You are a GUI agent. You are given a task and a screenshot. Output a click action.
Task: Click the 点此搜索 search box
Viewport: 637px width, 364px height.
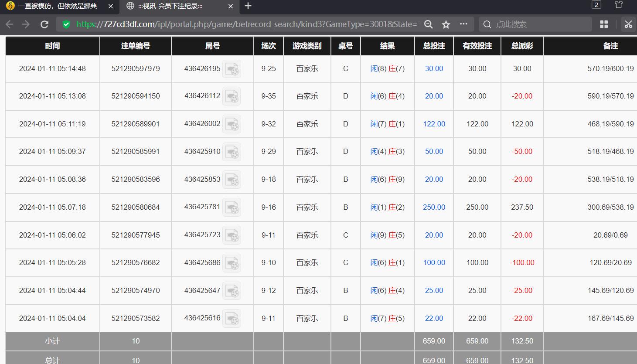pyautogui.click(x=535, y=24)
